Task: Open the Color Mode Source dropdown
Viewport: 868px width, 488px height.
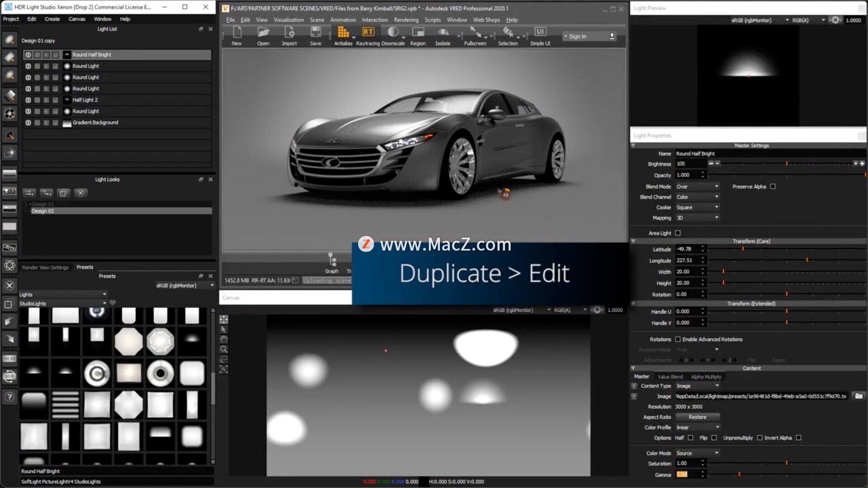Action: (x=697, y=453)
